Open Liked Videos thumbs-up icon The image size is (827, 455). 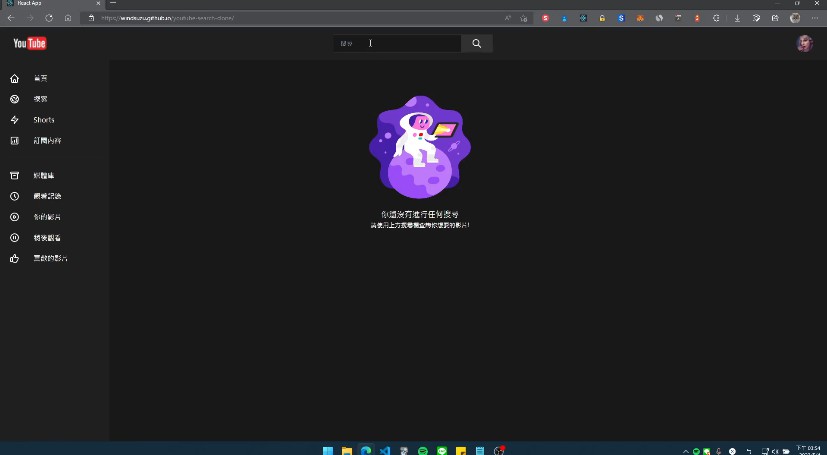tap(14, 259)
